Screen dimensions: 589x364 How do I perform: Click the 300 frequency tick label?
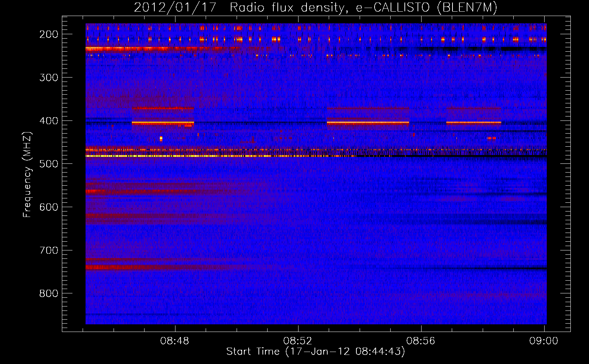coord(49,78)
